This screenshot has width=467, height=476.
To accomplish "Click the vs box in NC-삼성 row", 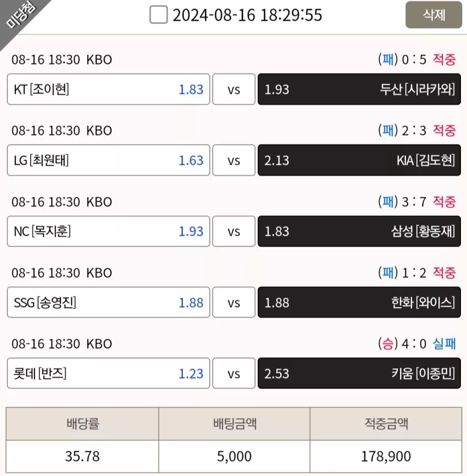I will point(233,231).
